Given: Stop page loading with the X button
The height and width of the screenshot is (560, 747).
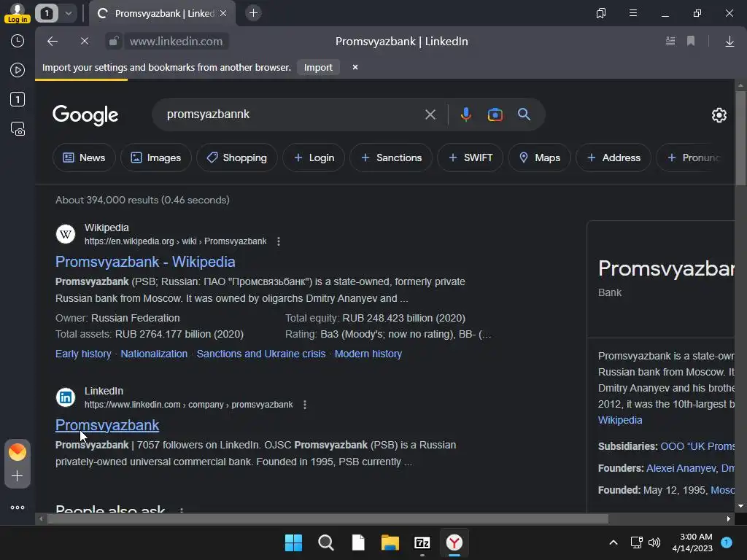Looking at the screenshot, I should coord(85,42).
